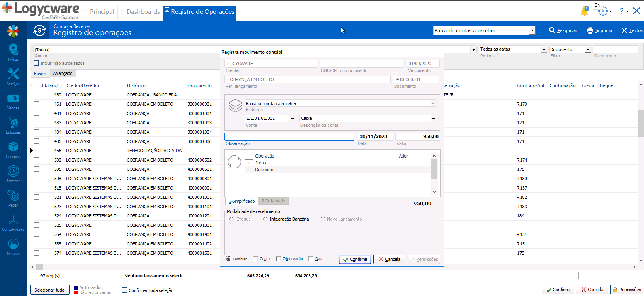Open the Compras sidebar icon
This screenshot has height=296, width=644.
pyautogui.click(x=13, y=149)
